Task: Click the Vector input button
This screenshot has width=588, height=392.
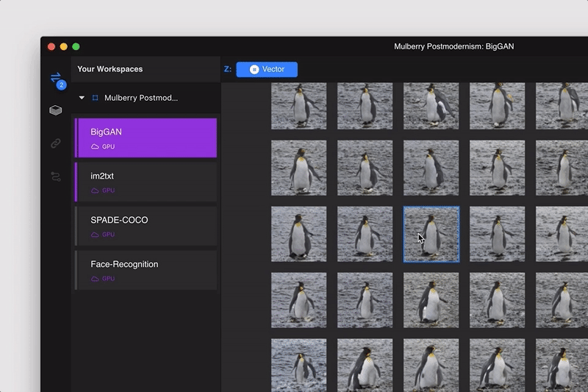Action: pos(267,69)
